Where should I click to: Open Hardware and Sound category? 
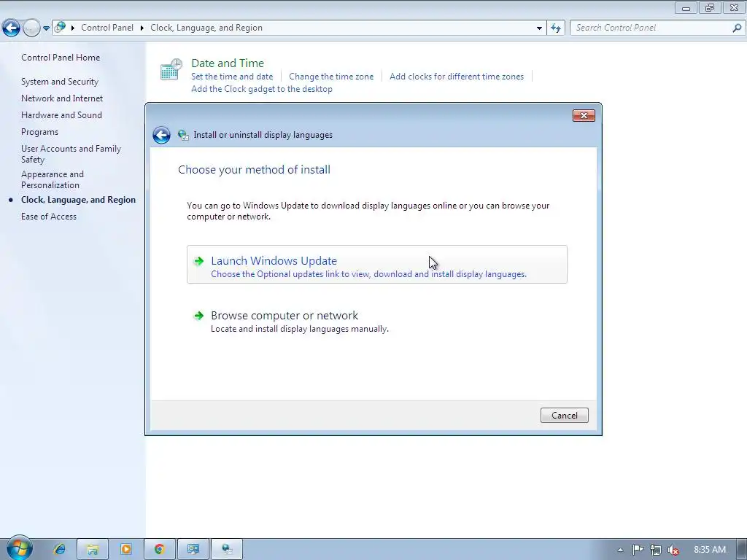click(61, 115)
